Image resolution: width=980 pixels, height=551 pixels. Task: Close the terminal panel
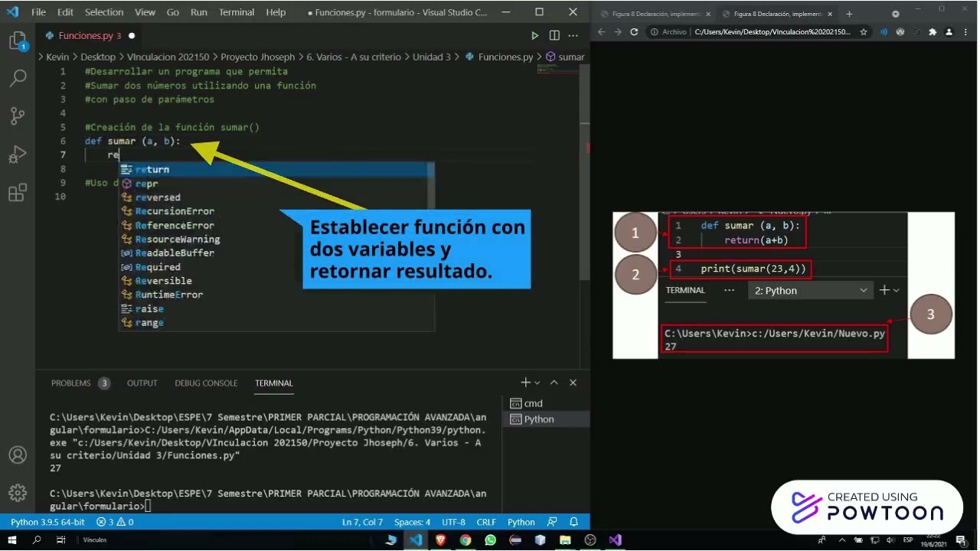coord(573,383)
